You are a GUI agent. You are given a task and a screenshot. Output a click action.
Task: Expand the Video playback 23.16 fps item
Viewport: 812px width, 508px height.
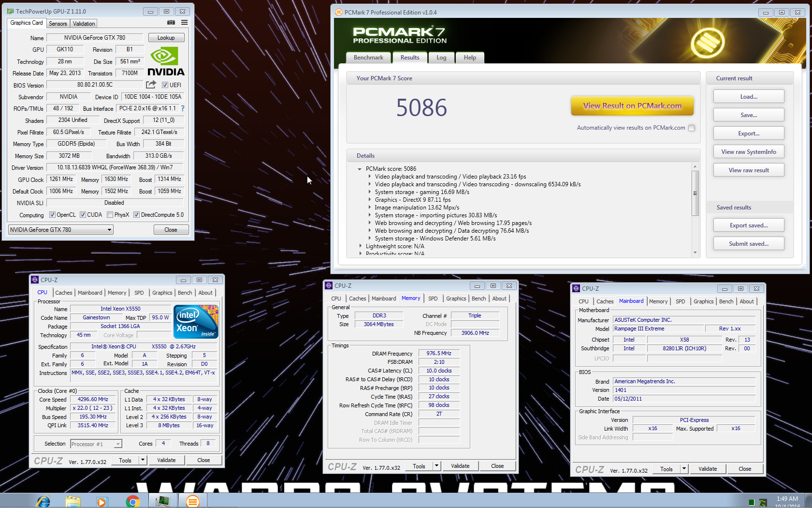pyautogui.click(x=370, y=177)
